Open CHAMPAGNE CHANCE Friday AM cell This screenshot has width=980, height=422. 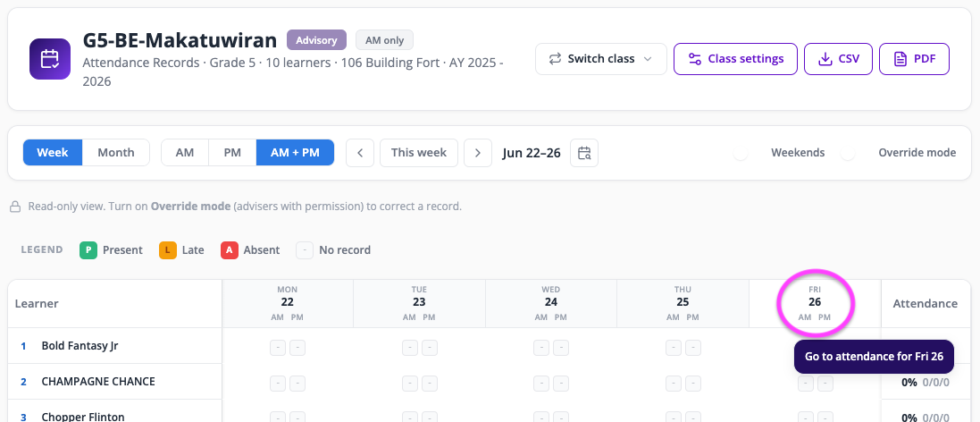point(807,384)
